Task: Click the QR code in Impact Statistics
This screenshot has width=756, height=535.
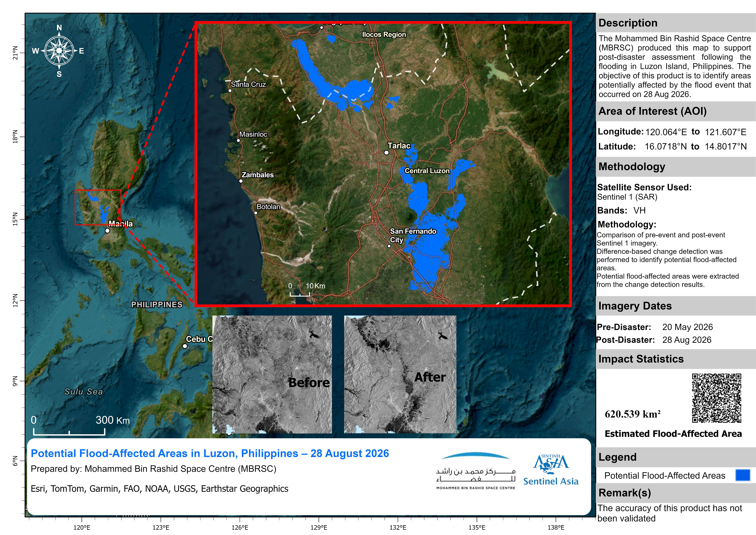Action: (x=716, y=398)
